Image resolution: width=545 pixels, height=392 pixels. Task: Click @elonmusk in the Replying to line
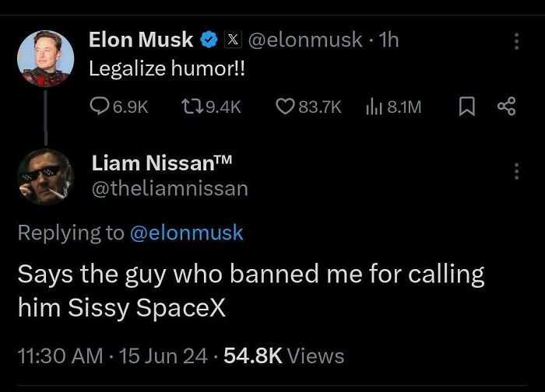click(185, 233)
